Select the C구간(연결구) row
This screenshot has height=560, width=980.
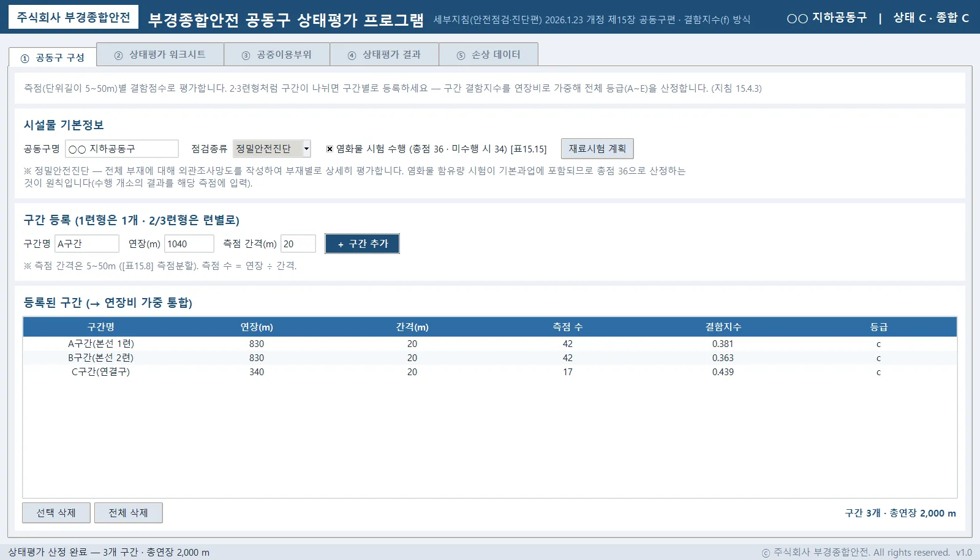(x=490, y=372)
